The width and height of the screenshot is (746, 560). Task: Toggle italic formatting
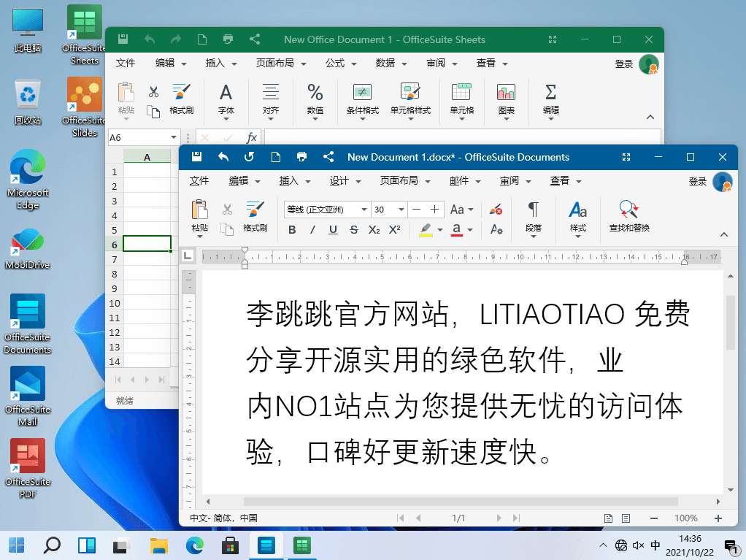312,230
